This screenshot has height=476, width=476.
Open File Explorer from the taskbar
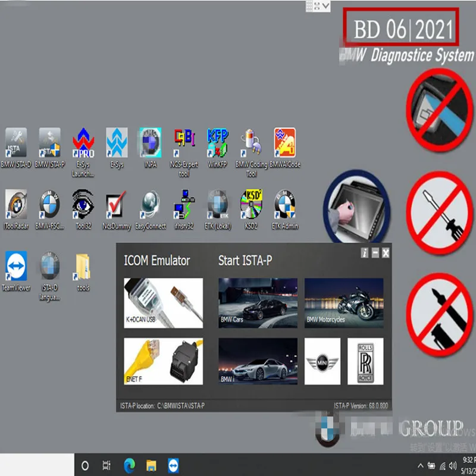[x=151, y=465]
